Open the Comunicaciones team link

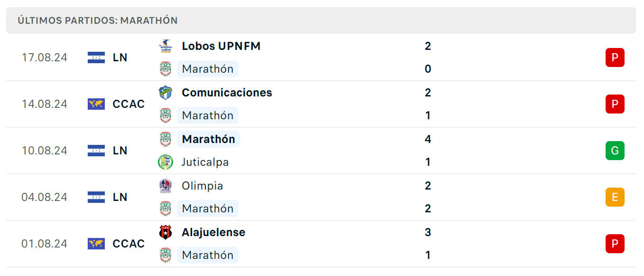point(227,93)
